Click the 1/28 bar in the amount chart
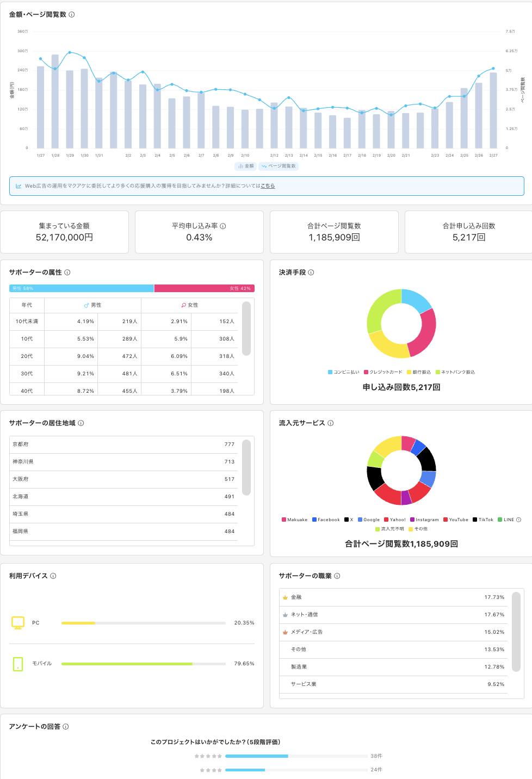This screenshot has height=779, width=532. (55, 101)
